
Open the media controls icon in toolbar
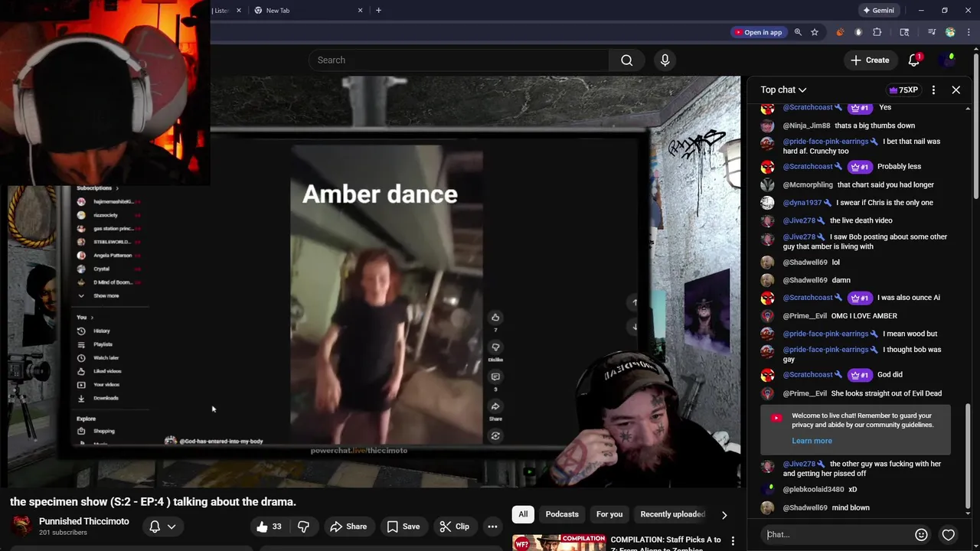click(932, 32)
